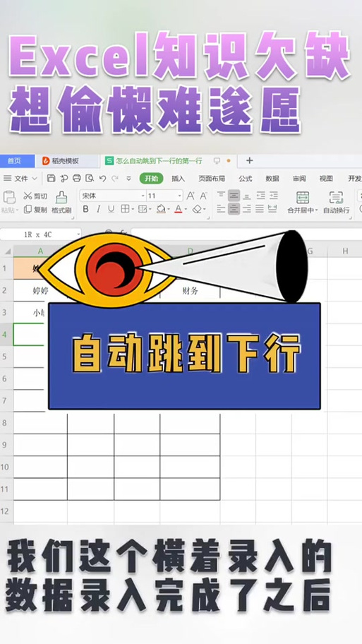The height and width of the screenshot is (644, 362).
Task: Expand the Merge and Center dropdown arrow
Action: (316, 210)
